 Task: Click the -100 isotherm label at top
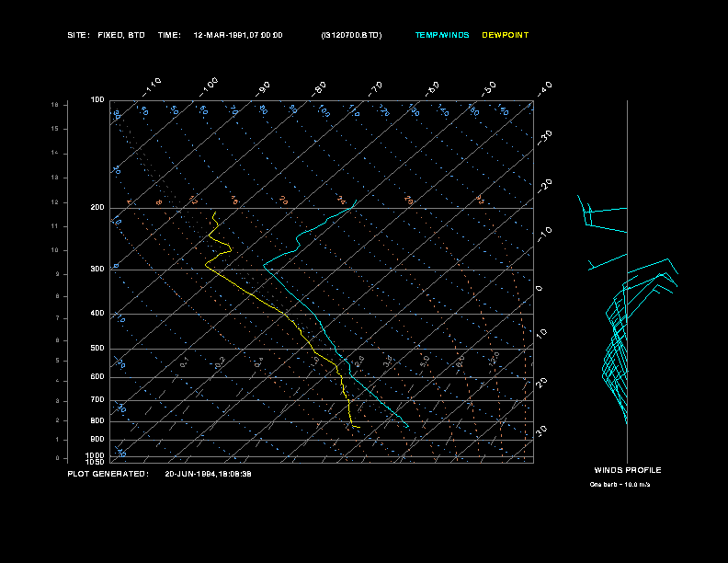[x=209, y=87]
